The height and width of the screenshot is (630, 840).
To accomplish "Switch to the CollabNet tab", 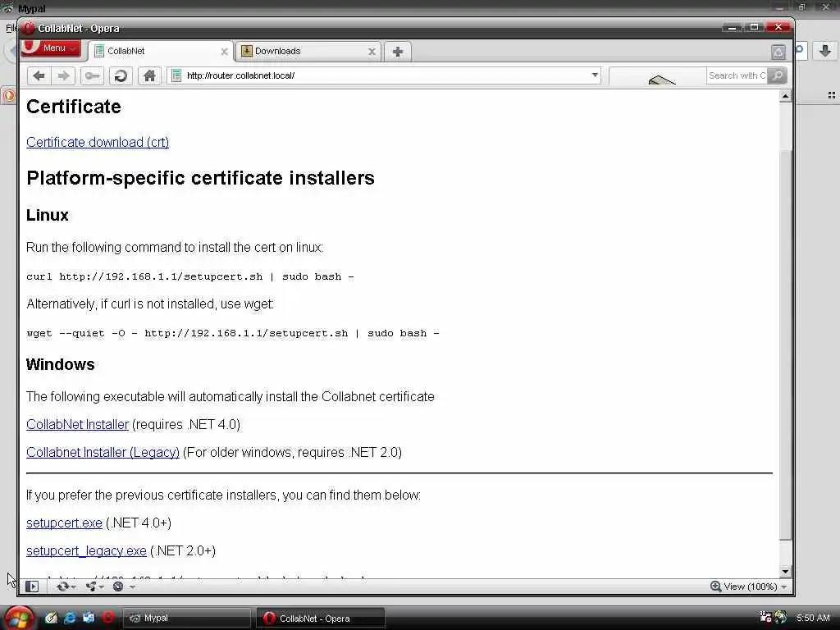I will (161, 52).
